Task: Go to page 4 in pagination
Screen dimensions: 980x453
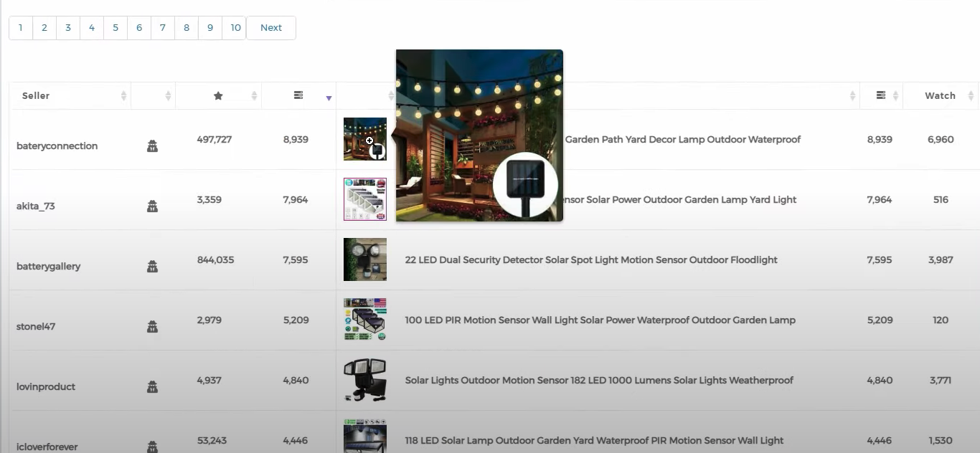Action: [92, 28]
